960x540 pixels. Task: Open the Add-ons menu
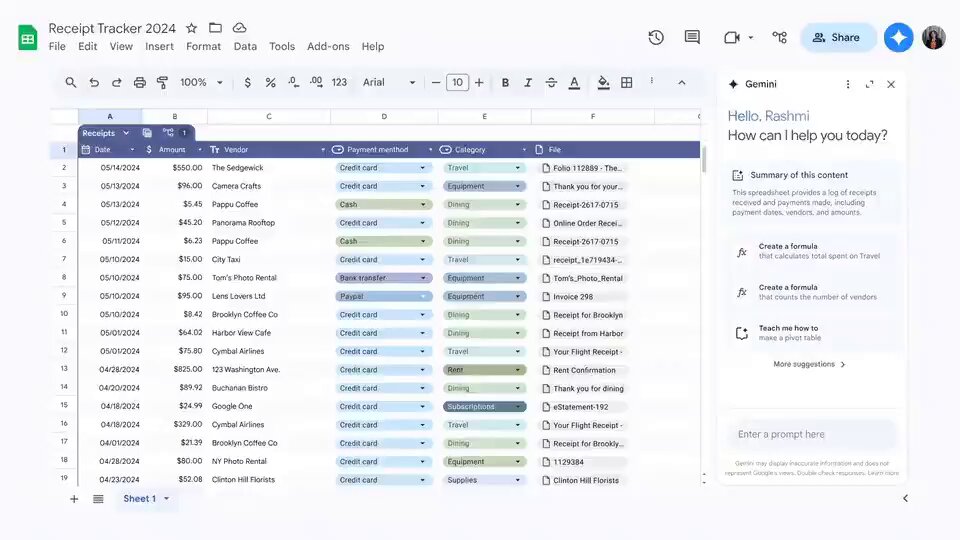[328, 47]
